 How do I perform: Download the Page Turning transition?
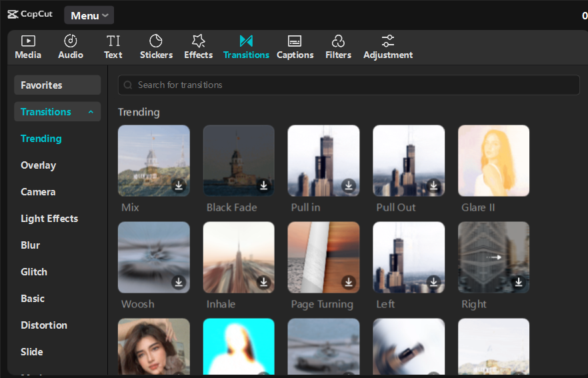[349, 283]
